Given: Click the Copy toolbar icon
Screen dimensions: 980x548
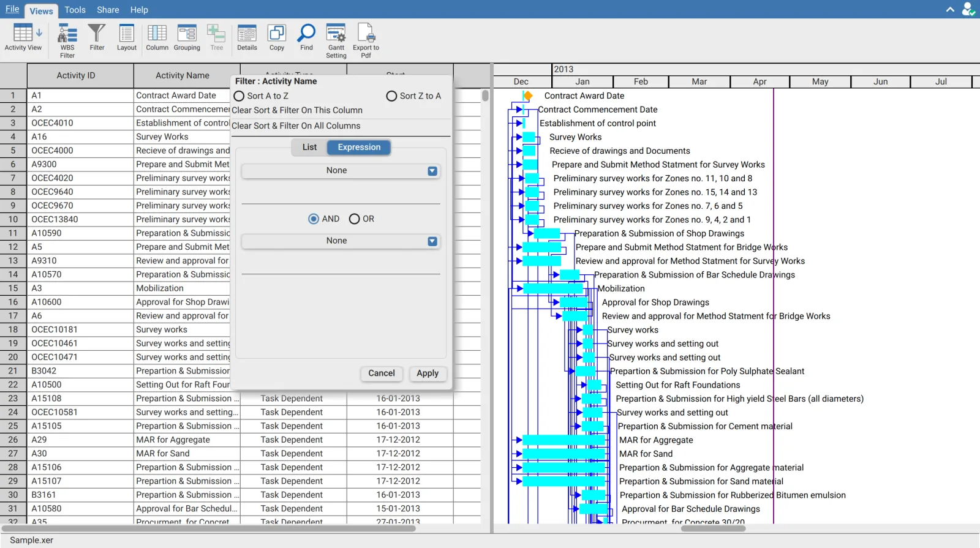Looking at the screenshot, I should click(x=277, y=37).
